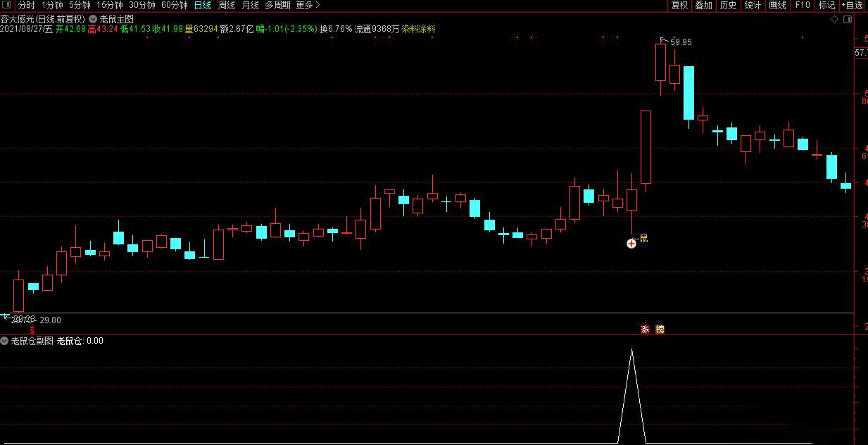The height and width of the screenshot is (445, 868).
Task: Open the 复权 price adjustment button
Action: coord(679,6)
